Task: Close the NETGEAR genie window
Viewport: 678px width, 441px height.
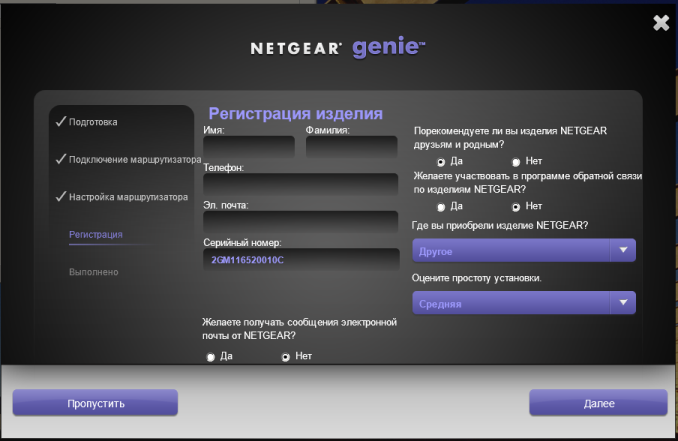Action: tap(661, 23)
